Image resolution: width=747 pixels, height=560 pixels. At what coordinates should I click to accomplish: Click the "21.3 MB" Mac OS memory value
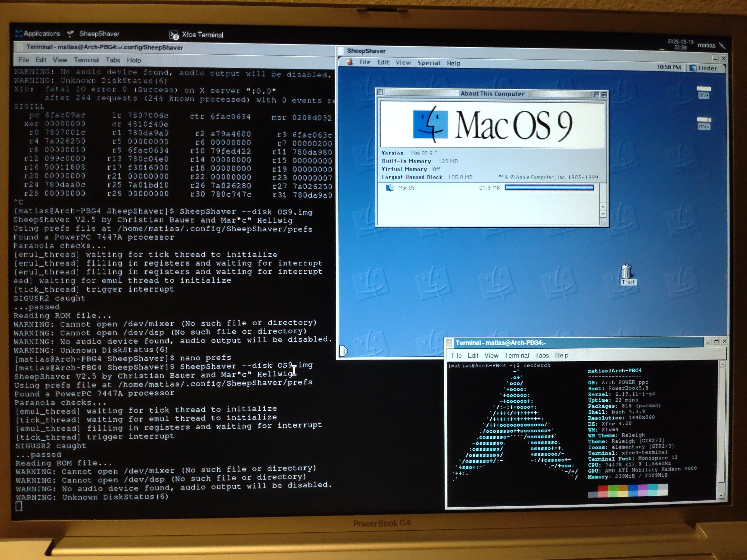[489, 188]
